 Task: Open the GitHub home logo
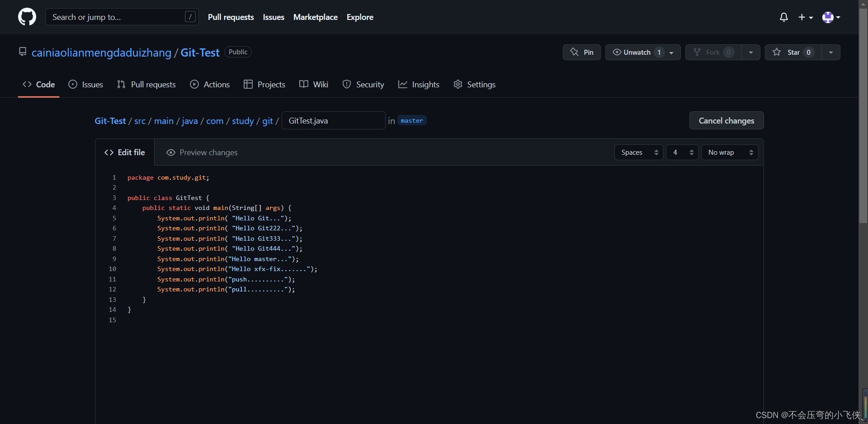coord(27,17)
